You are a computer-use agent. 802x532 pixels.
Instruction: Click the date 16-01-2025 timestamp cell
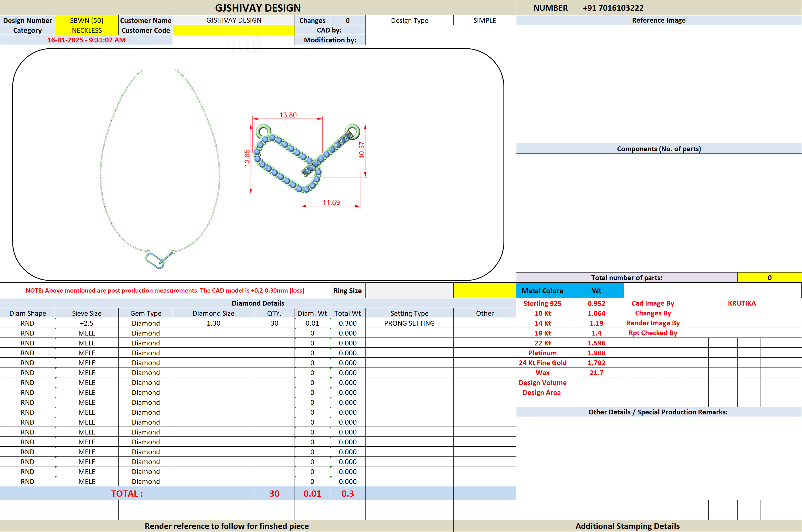pos(86,40)
